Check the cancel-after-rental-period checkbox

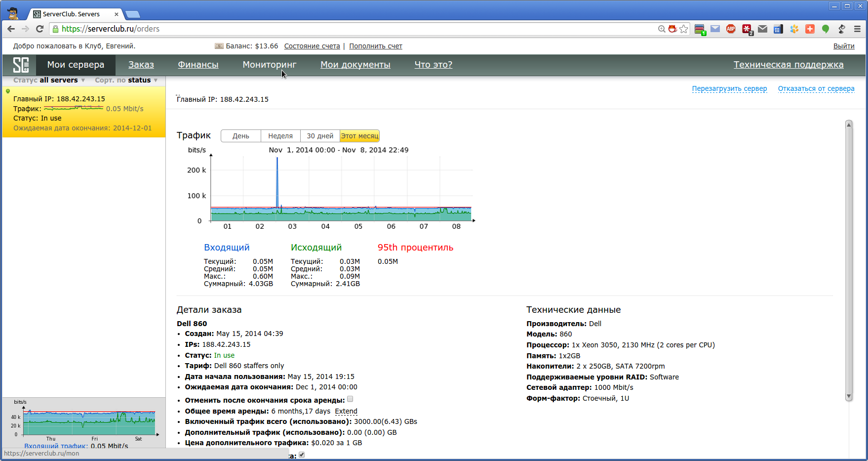(x=350, y=399)
